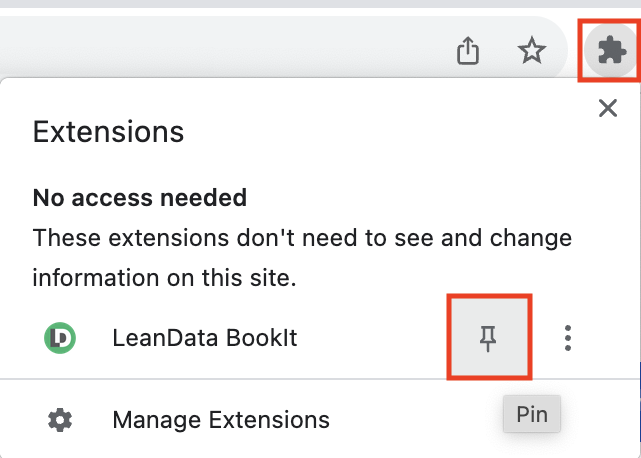Open the share page icon
641x458 pixels.
tap(469, 50)
